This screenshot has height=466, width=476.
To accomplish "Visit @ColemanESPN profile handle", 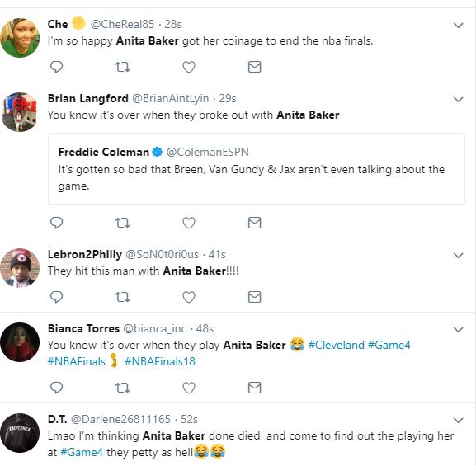I will pyautogui.click(x=207, y=152).
